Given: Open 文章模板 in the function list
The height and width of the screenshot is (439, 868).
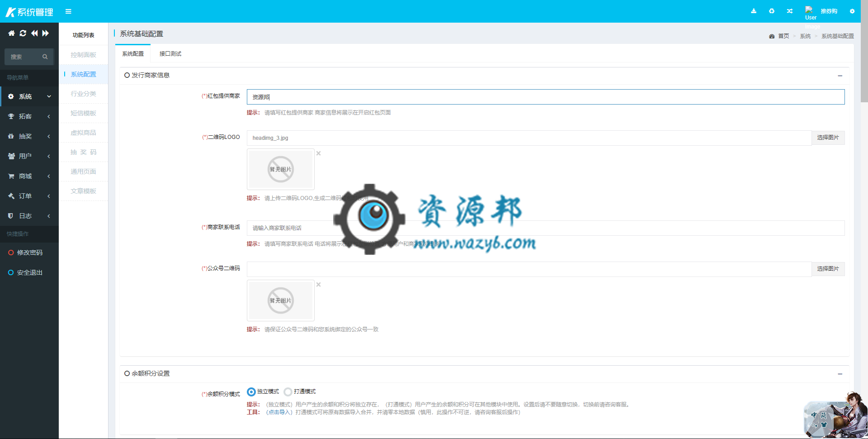Looking at the screenshot, I should pos(83,191).
